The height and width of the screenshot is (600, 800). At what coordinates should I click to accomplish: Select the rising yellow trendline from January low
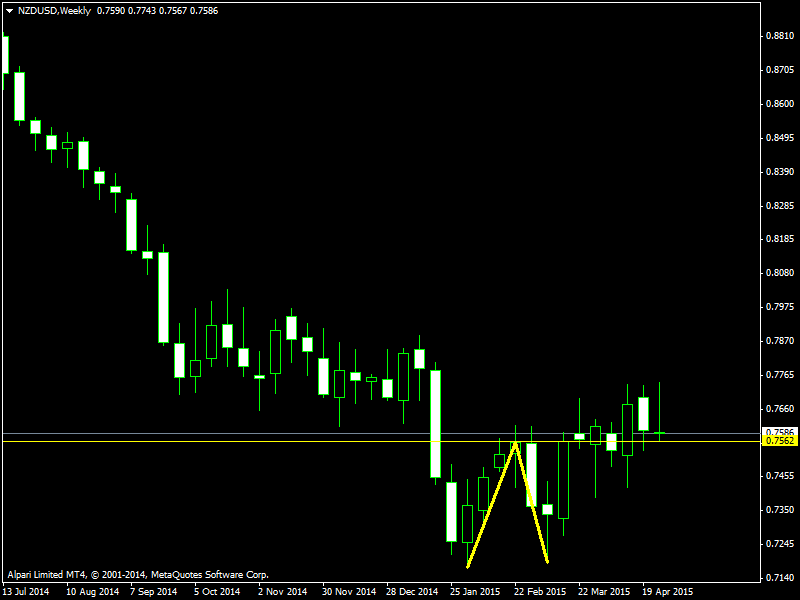(x=492, y=505)
